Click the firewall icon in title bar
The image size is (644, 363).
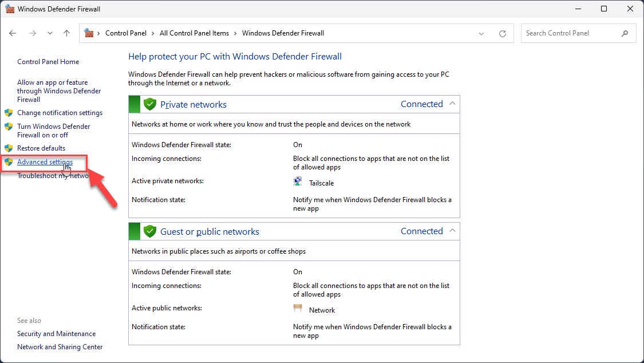[10, 9]
